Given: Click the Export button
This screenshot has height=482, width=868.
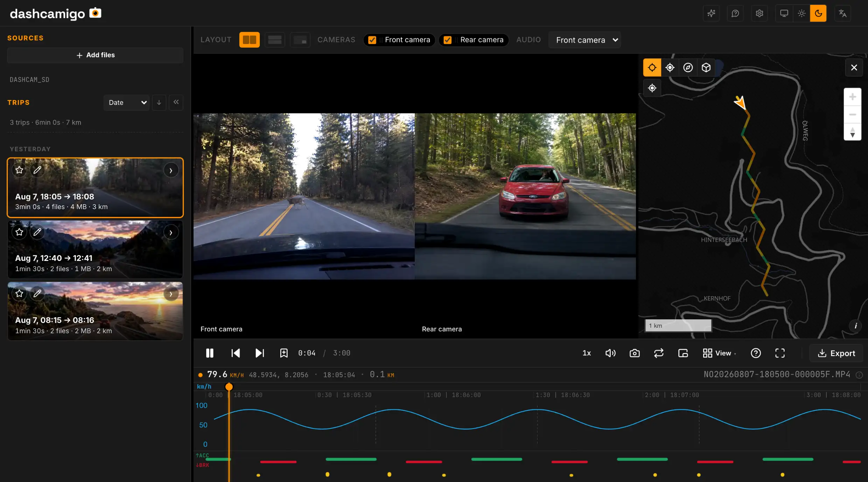Looking at the screenshot, I should point(836,353).
